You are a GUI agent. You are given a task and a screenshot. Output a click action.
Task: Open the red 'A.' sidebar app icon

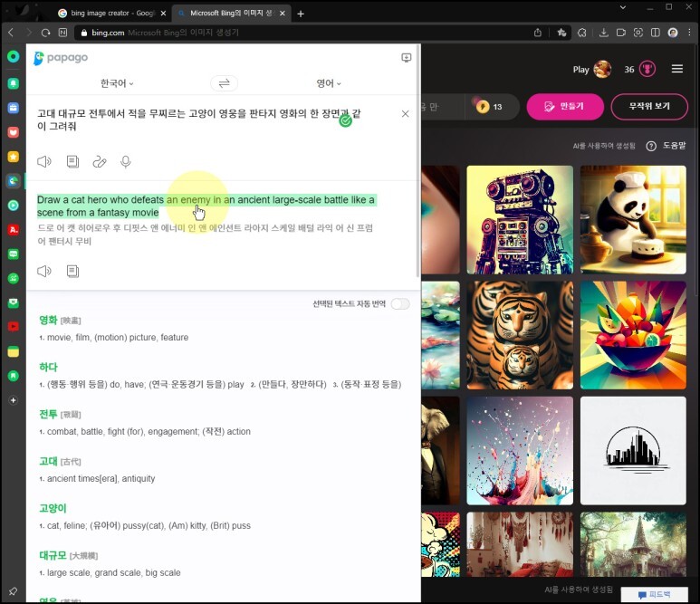click(x=14, y=229)
